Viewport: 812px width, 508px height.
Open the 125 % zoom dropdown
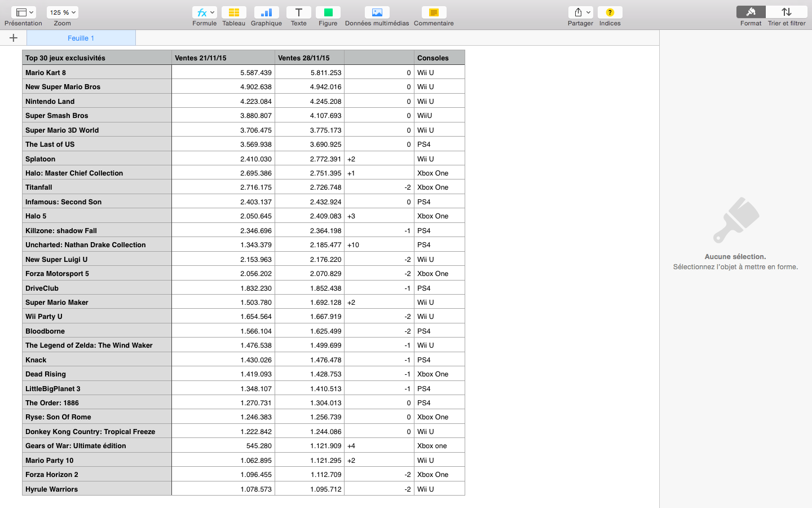63,12
